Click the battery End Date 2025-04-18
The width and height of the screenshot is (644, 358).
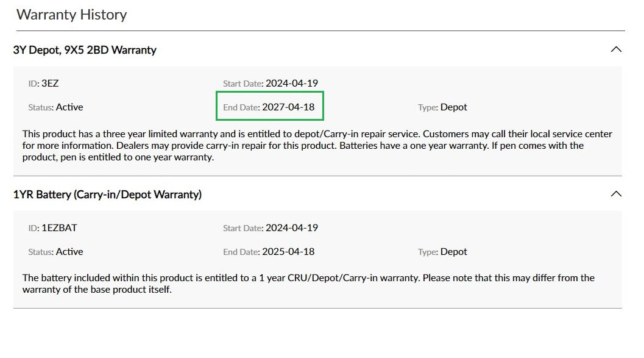coord(288,251)
